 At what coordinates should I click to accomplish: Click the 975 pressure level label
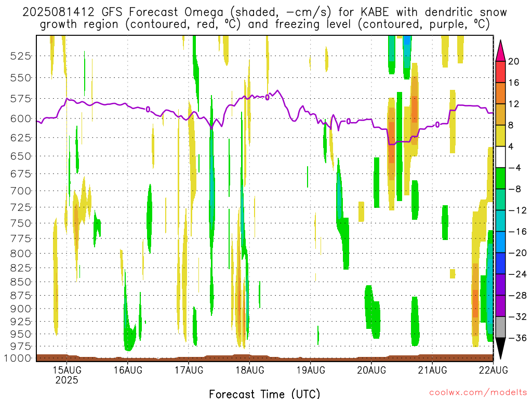[21, 347]
